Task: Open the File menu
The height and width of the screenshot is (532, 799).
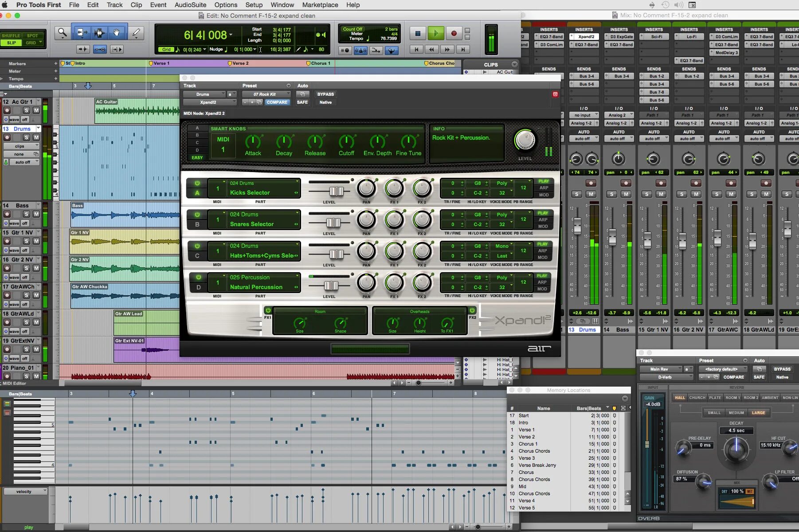Action: point(74,5)
